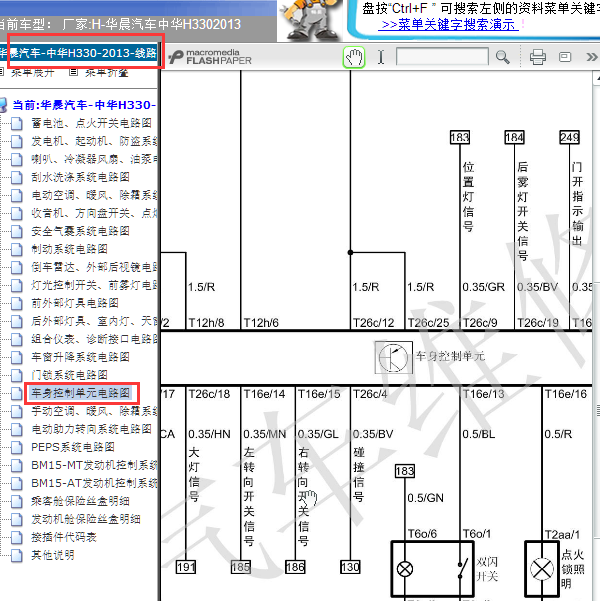Click page icon beside 门锁系统电路图
This screenshot has width=600, height=601.
(x=16, y=376)
